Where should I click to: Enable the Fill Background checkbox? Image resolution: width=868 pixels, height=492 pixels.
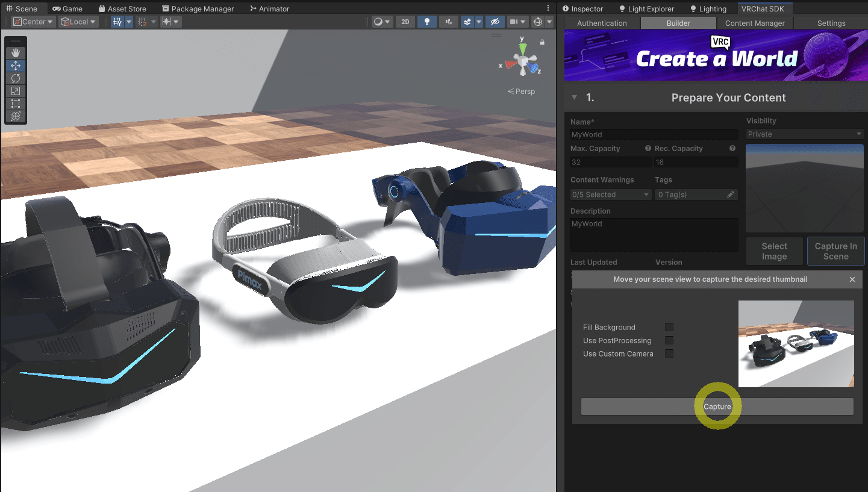pyautogui.click(x=669, y=327)
